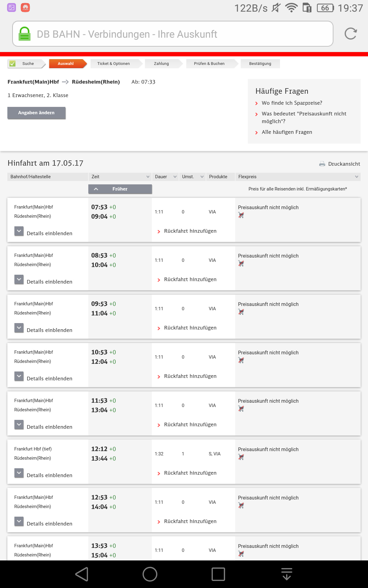The image size is (368, 588).
Task: Tap the notification drawer pull-down icon
Action: coord(287,574)
